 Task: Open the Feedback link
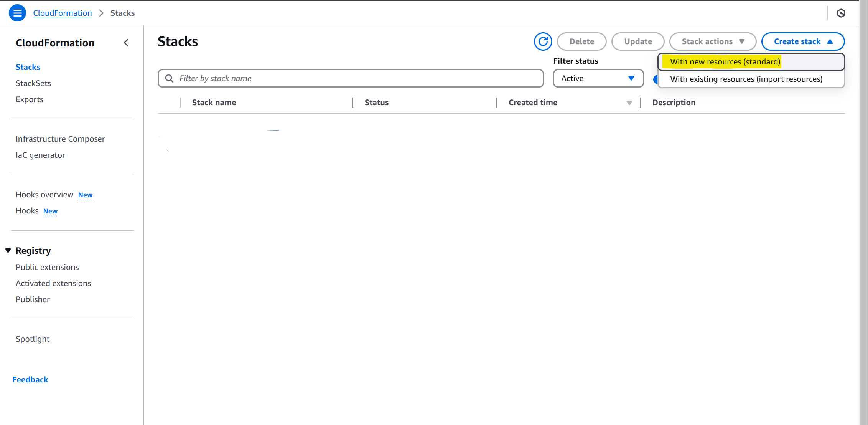30,380
